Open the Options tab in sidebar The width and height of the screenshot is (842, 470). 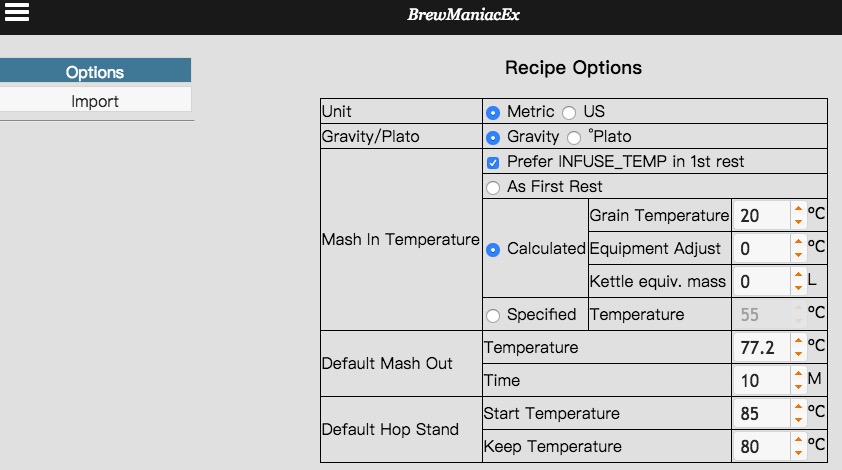click(x=95, y=71)
